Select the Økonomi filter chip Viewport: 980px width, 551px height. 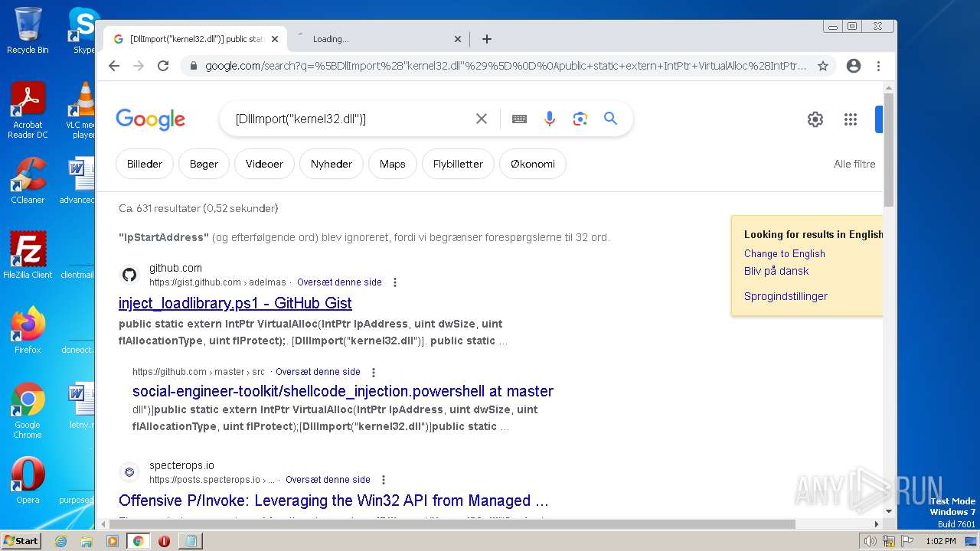533,164
